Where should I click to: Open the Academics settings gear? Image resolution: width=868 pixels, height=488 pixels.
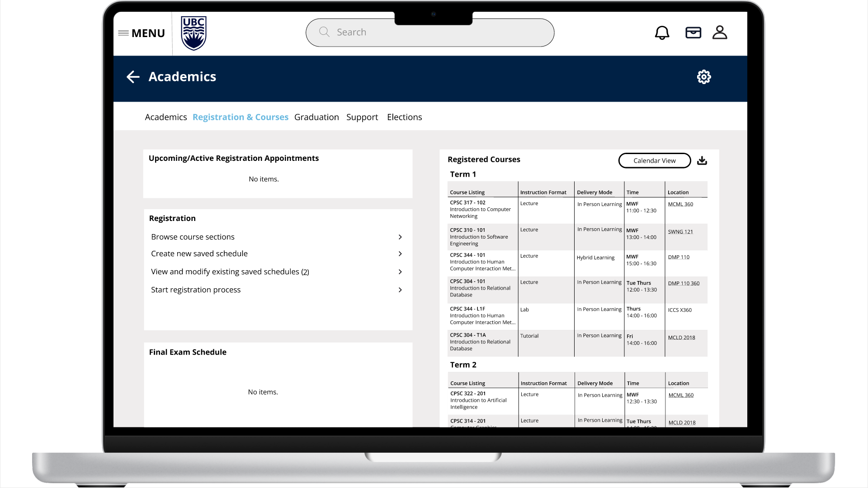[704, 77]
